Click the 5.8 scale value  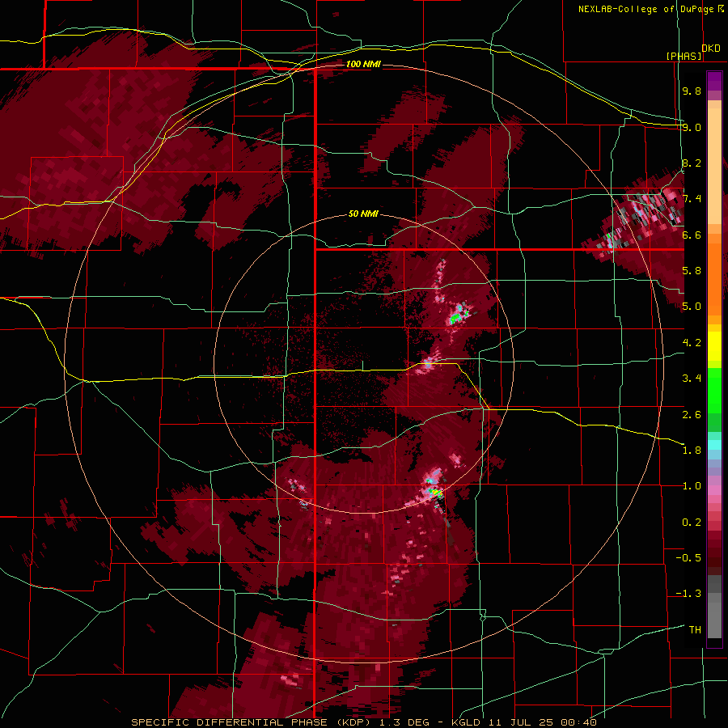(x=692, y=271)
